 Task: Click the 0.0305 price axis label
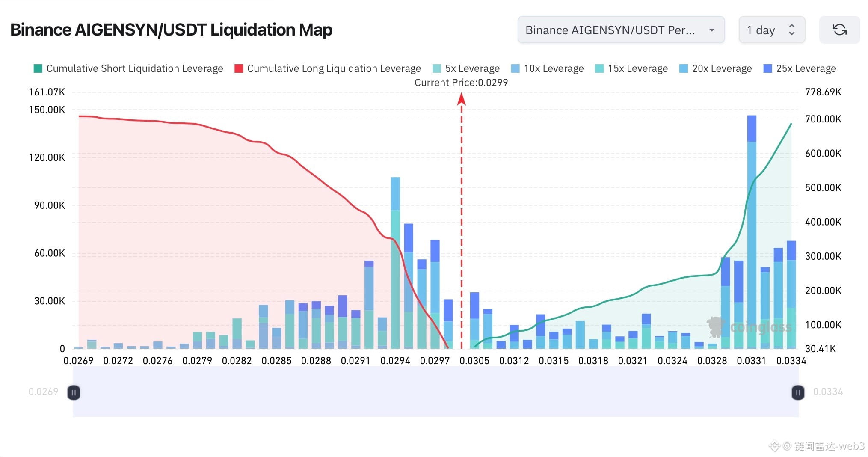pos(474,361)
